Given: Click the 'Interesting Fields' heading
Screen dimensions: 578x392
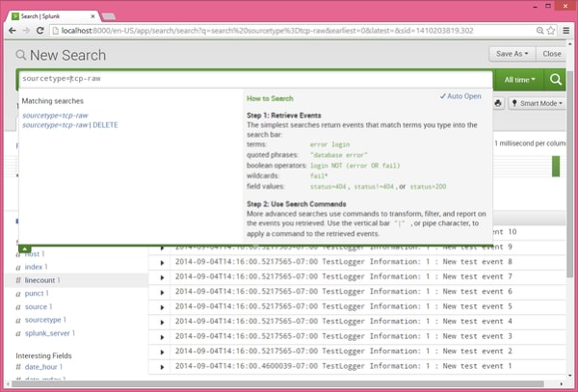Looking at the screenshot, I should click(x=43, y=355).
